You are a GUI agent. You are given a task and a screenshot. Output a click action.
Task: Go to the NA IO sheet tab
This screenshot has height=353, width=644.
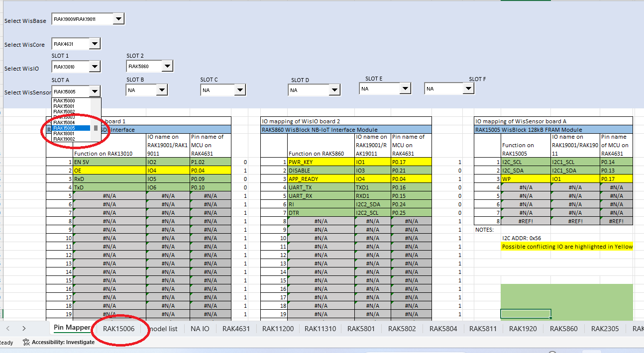200,328
